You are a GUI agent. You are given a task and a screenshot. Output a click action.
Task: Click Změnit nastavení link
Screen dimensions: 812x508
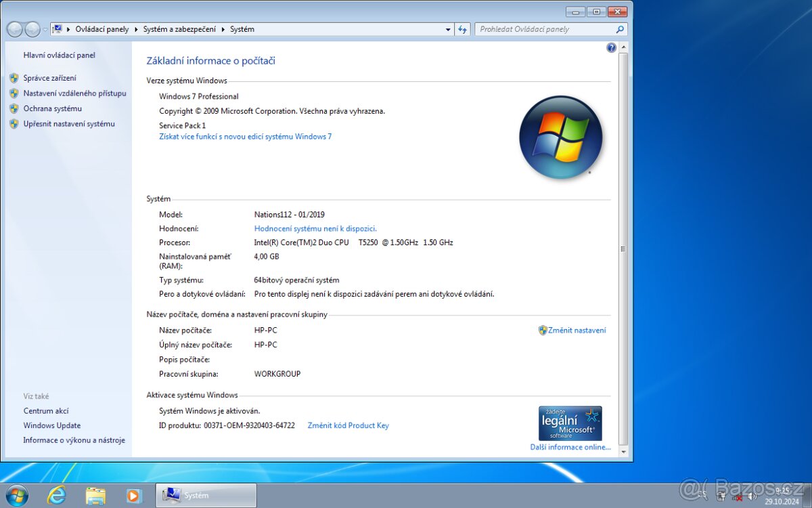tap(577, 331)
